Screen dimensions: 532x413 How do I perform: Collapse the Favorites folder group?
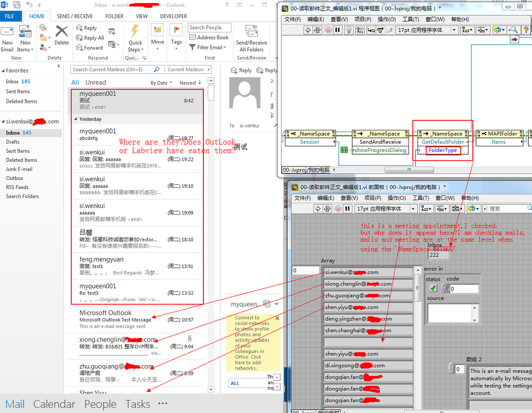[x=3, y=71]
